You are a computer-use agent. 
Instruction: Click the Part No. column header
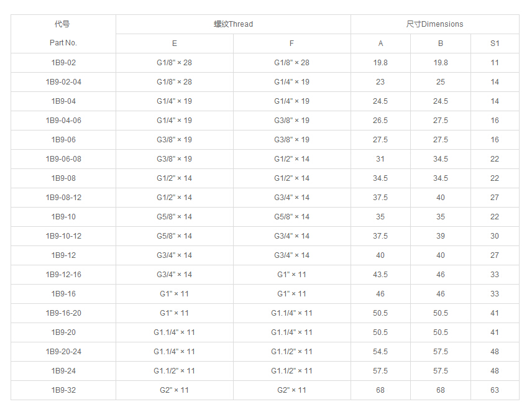coord(63,43)
